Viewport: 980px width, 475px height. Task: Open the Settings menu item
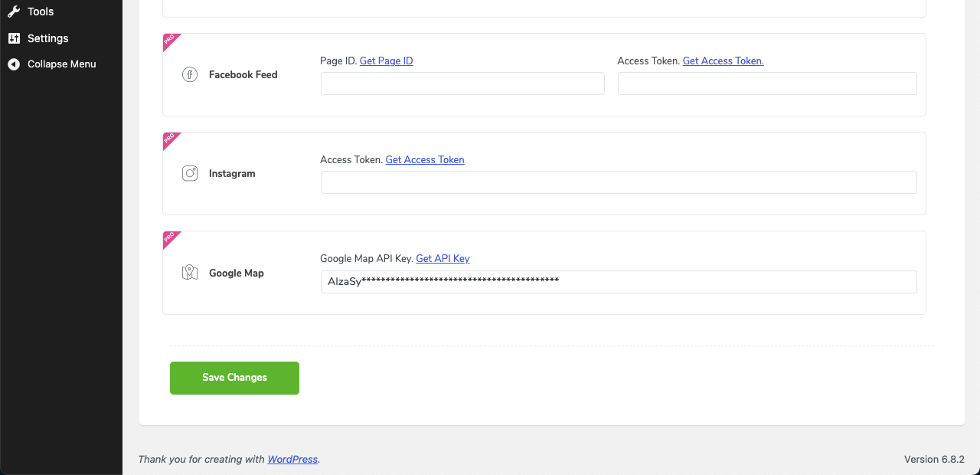[x=61, y=38]
